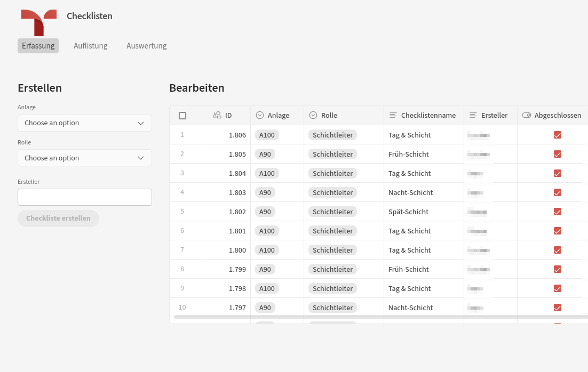Open A100 Anlage cell in row 1.806

click(277, 135)
